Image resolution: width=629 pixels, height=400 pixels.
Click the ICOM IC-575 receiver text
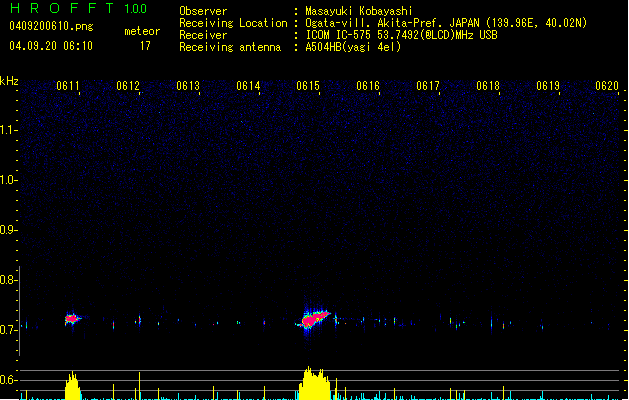tap(401, 35)
